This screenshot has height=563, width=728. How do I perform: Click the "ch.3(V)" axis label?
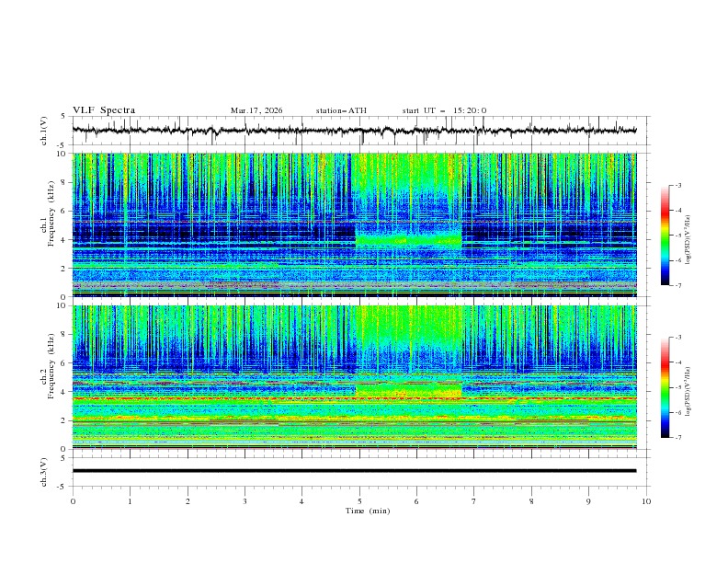[x=44, y=472]
